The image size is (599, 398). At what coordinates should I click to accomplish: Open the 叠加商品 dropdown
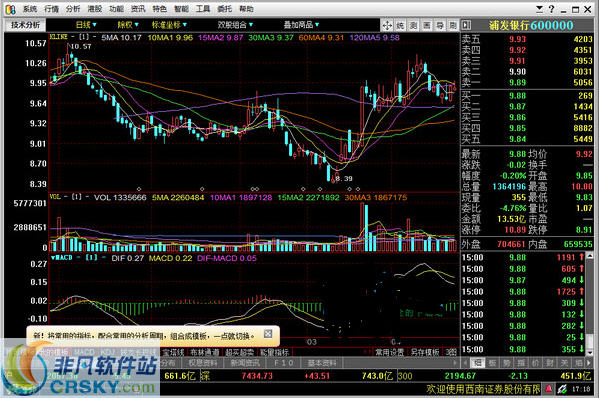click(x=301, y=25)
